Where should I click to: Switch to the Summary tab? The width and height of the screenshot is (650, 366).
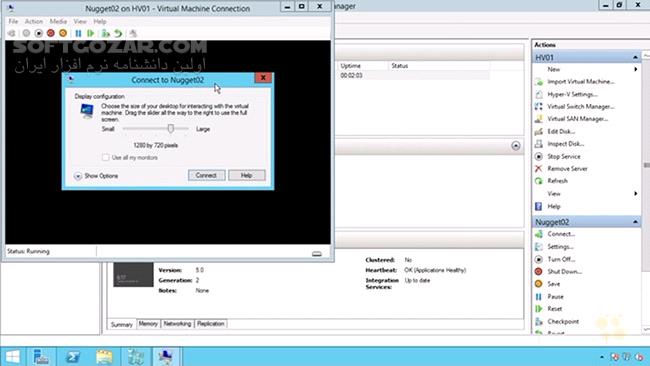point(121,325)
